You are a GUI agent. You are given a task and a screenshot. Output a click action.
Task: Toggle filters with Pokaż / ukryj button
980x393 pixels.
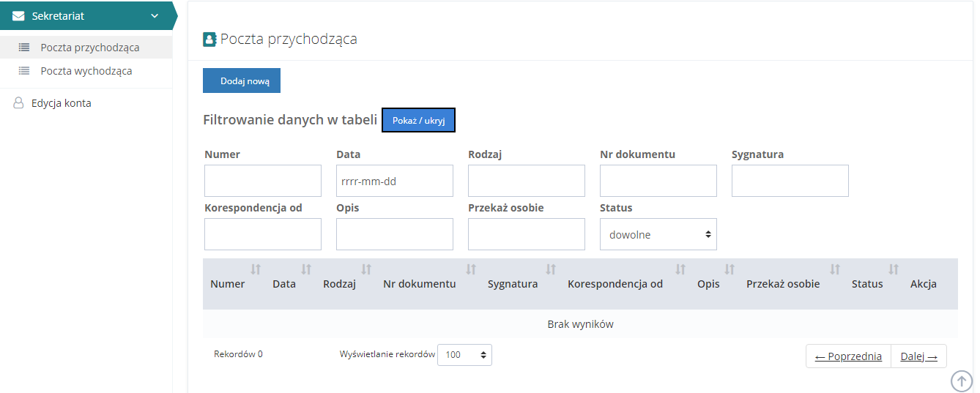pyautogui.click(x=418, y=120)
